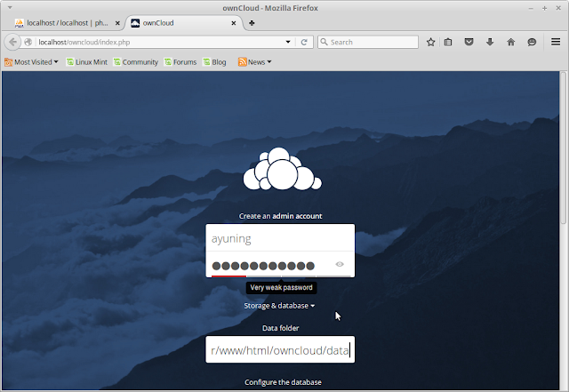Open the Community bookmark
The height and width of the screenshot is (392, 569).
coord(136,62)
